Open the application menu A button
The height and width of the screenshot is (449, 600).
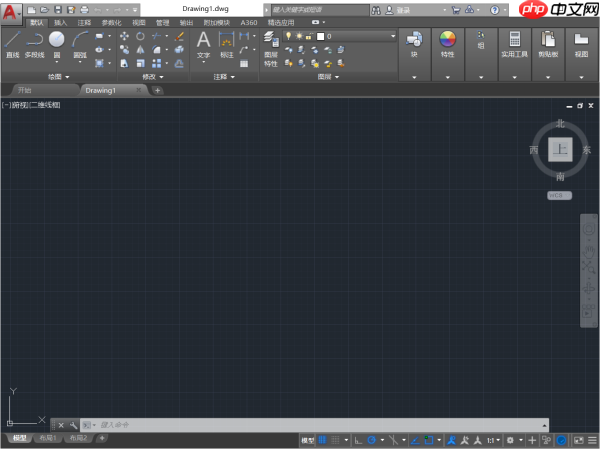coord(11,13)
